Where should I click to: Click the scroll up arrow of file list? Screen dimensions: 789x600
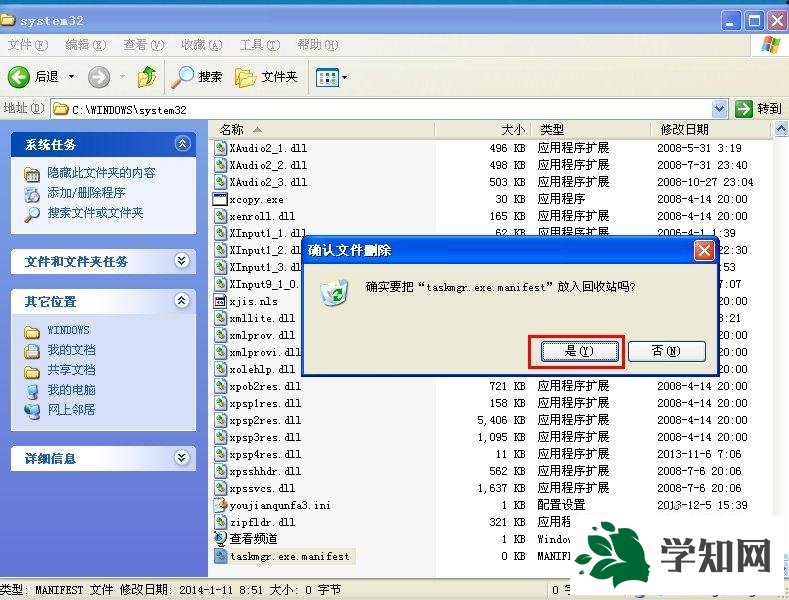[x=780, y=130]
